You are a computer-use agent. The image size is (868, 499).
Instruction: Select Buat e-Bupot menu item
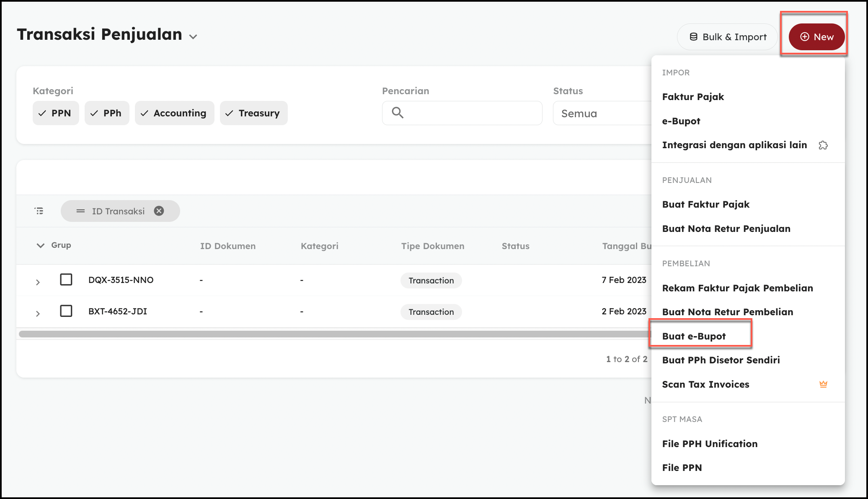coord(694,336)
